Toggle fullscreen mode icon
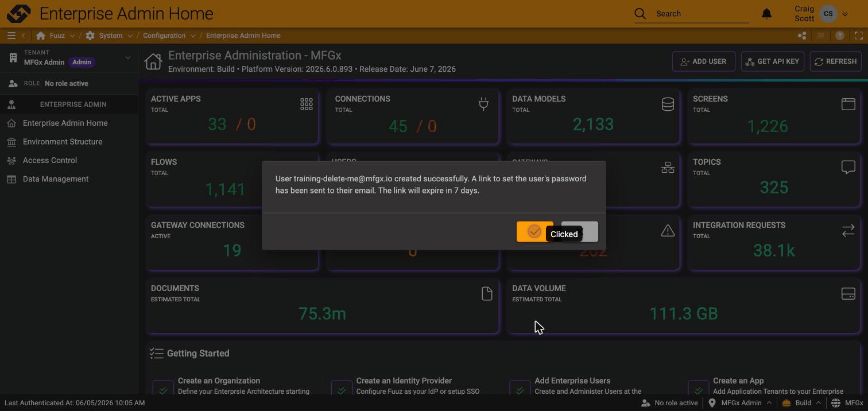This screenshot has width=868, height=411. pyautogui.click(x=859, y=36)
